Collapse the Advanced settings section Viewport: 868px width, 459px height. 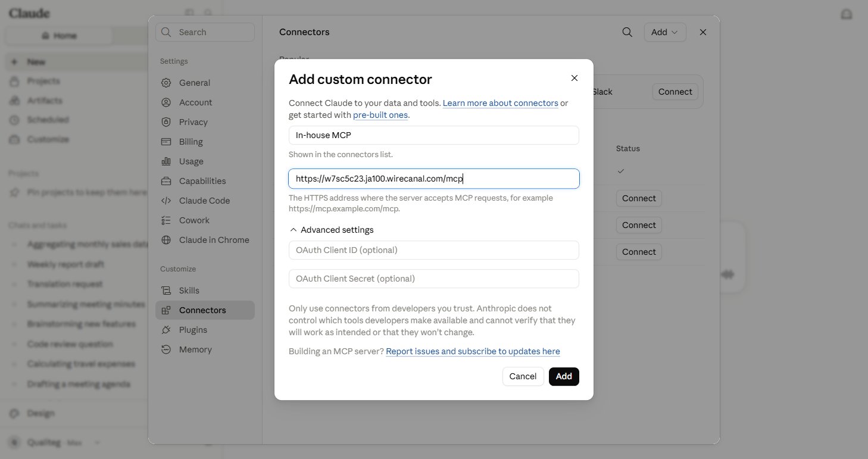(x=332, y=230)
